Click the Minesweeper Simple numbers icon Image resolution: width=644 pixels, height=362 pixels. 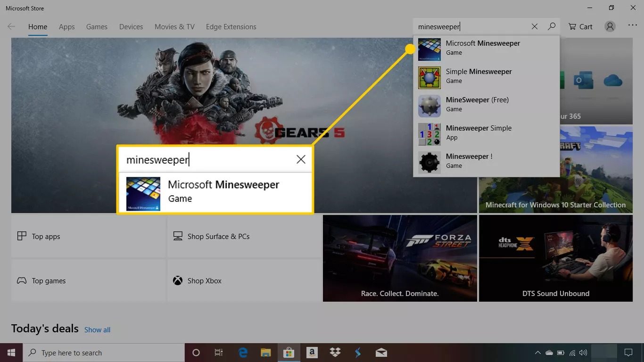[429, 134]
